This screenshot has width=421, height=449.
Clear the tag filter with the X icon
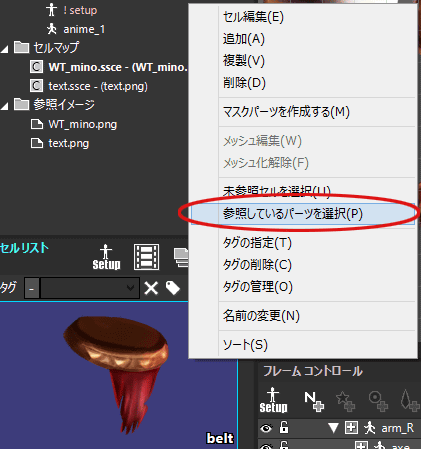click(x=151, y=288)
